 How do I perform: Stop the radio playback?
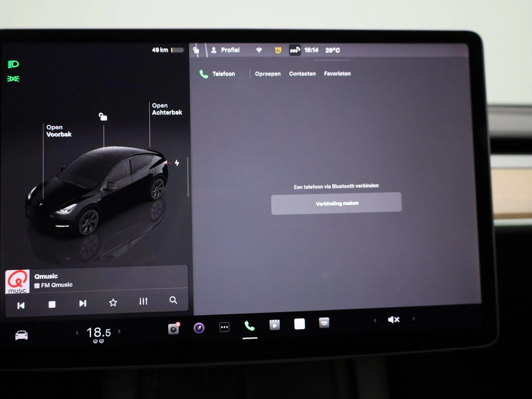(x=52, y=305)
